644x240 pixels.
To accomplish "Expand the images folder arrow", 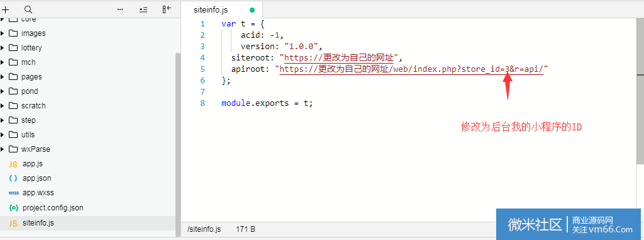I will 3,33.
